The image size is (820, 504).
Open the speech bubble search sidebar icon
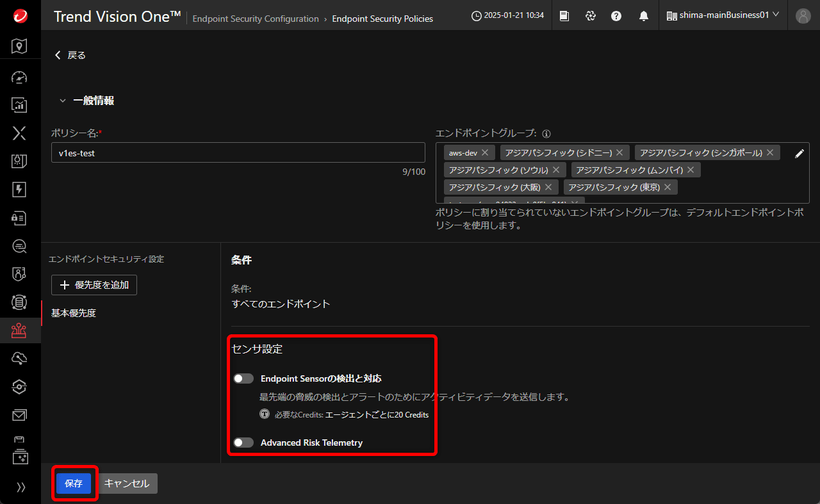[20, 246]
